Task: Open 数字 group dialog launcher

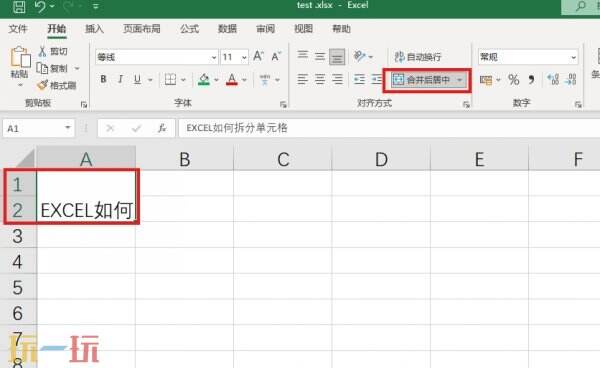Action: coord(578,104)
